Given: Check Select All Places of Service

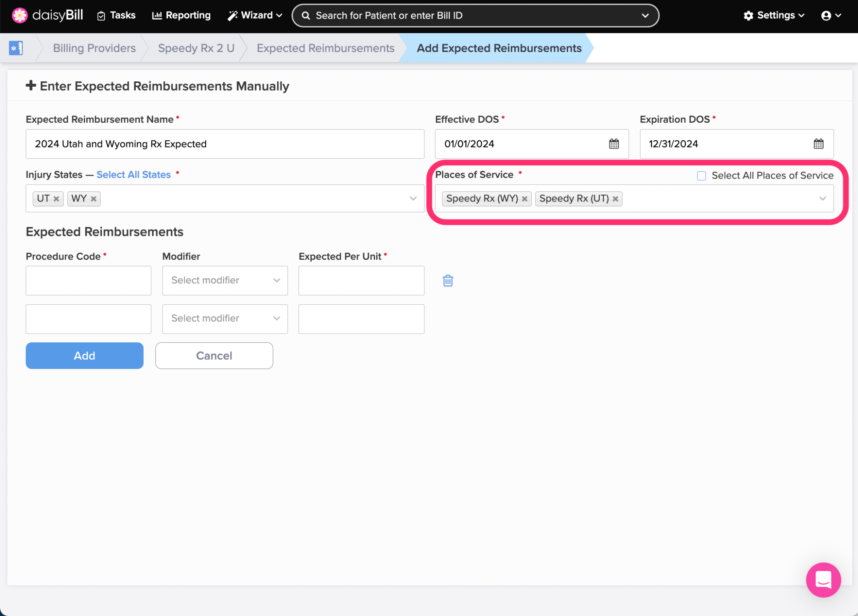Looking at the screenshot, I should [x=701, y=176].
